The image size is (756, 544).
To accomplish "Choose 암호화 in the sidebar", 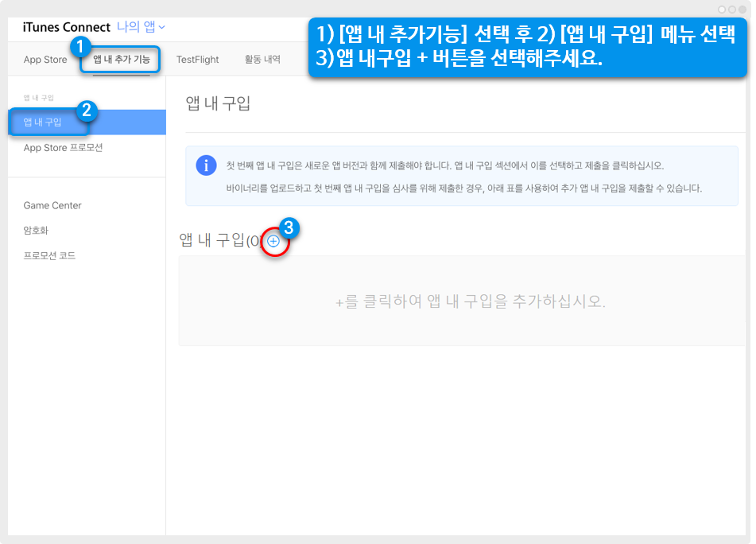I will [x=37, y=231].
